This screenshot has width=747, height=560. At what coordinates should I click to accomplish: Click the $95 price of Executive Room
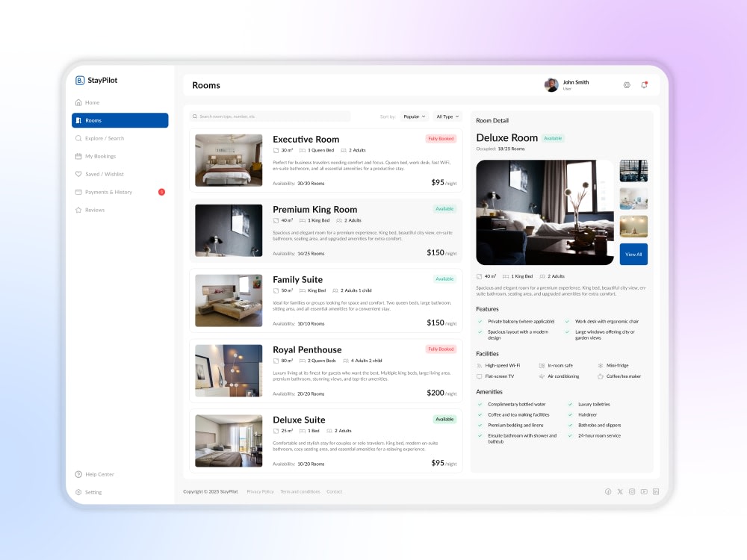[x=437, y=182]
